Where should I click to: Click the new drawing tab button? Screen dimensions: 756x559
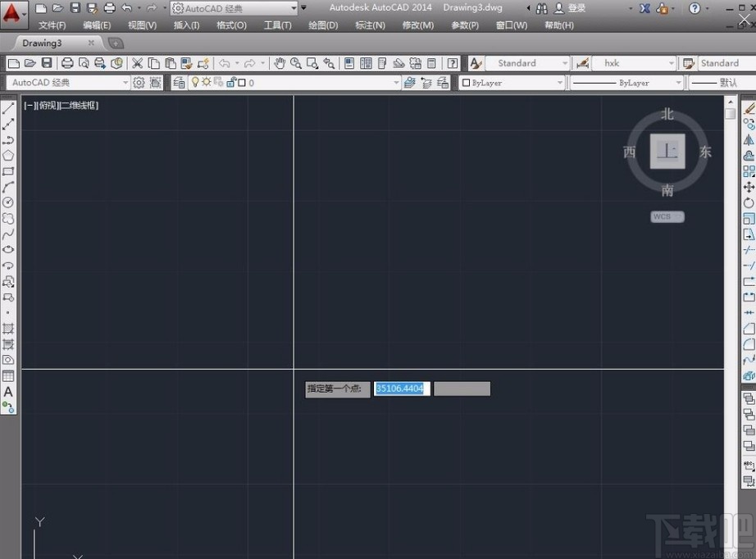(x=116, y=43)
